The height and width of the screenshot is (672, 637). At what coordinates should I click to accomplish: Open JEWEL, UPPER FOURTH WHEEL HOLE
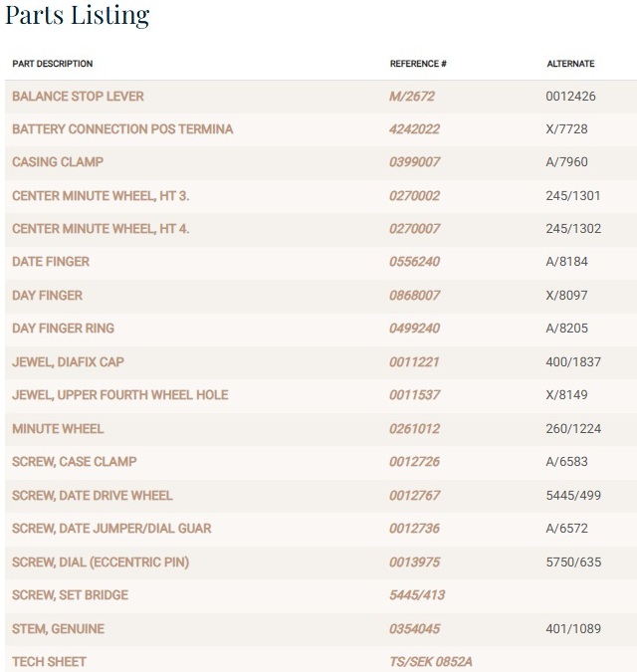point(119,395)
